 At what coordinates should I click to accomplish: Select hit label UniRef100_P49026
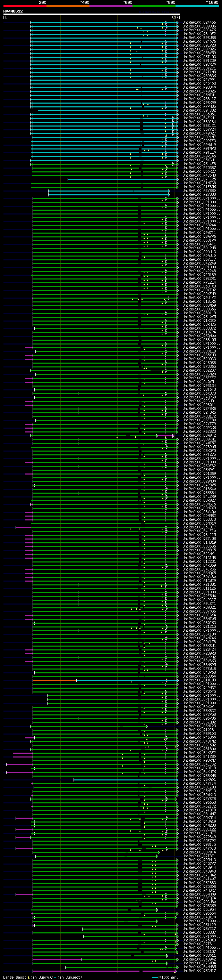[x=199, y=91]
